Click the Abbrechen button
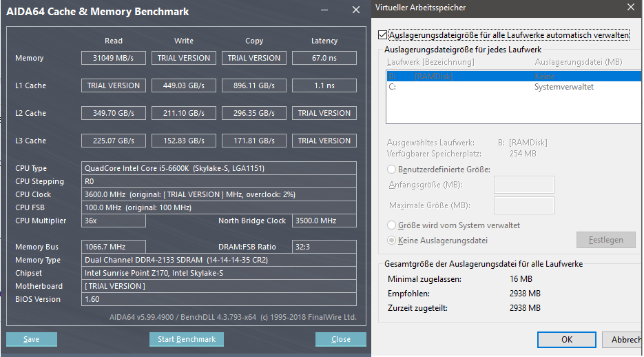Image resolution: width=644 pixels, height=357 pixels. pyautogui.click(x=623, y=340)
